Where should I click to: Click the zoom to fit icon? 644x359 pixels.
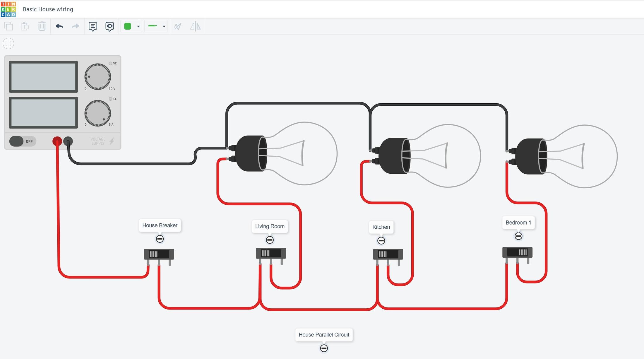[x=8, y=44]
